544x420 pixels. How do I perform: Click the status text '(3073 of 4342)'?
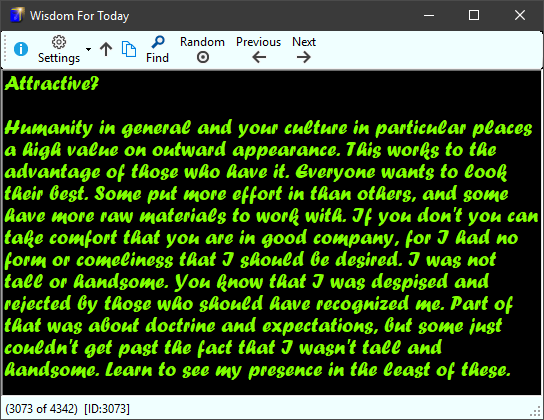point(41,409)
